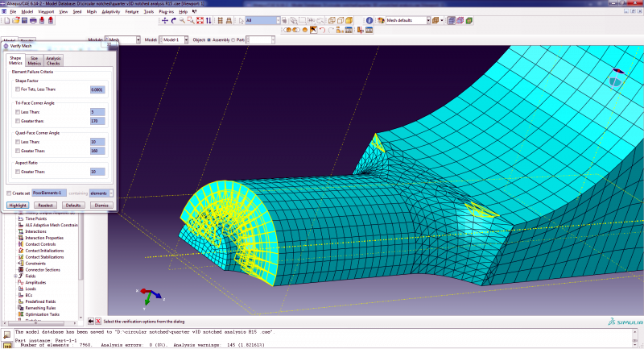Image resolution: width=644 pixels, height=349 pixels.
Task: Edit the PoorElements-1 set name field
Action: (x=49, y=193)
